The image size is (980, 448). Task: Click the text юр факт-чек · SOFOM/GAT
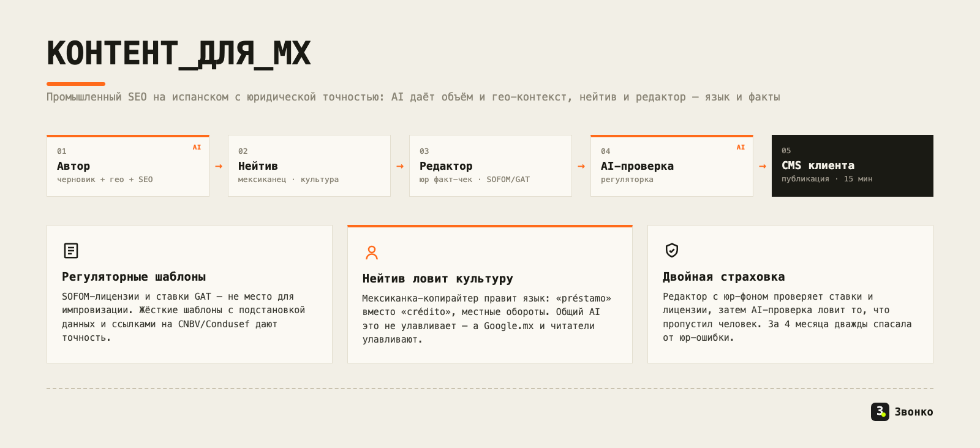[x=475, y=180]
